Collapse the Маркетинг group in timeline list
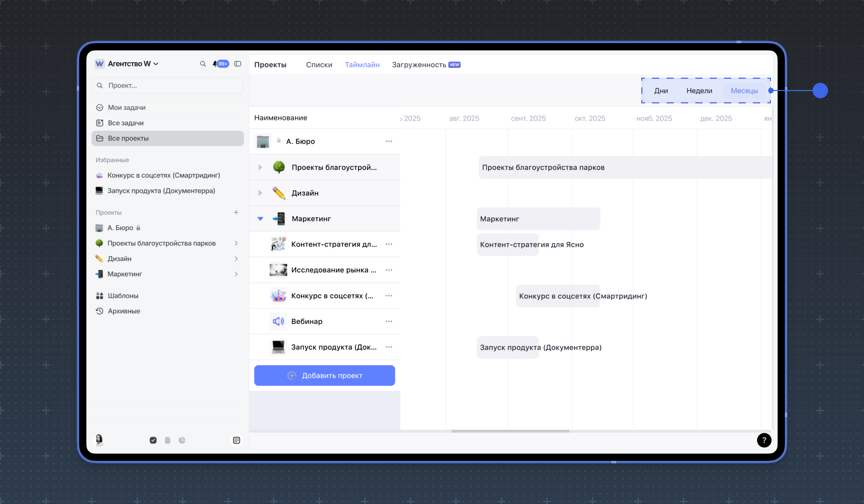The image size is (864, 504). 260,219
